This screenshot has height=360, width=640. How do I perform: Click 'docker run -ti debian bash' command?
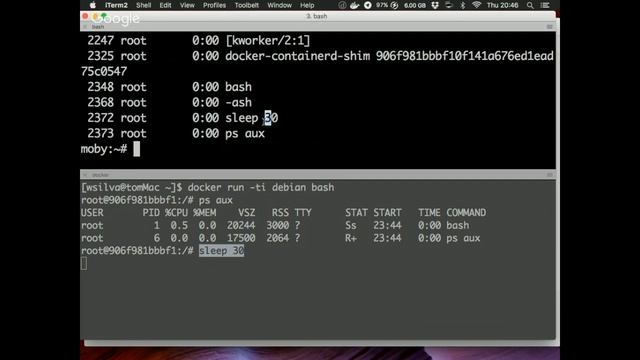[261, 187]
